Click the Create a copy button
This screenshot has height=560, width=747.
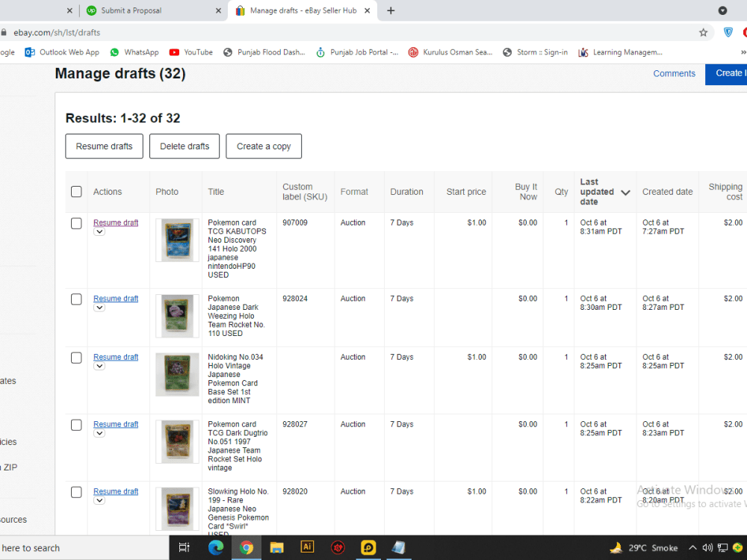pos(264,146)
